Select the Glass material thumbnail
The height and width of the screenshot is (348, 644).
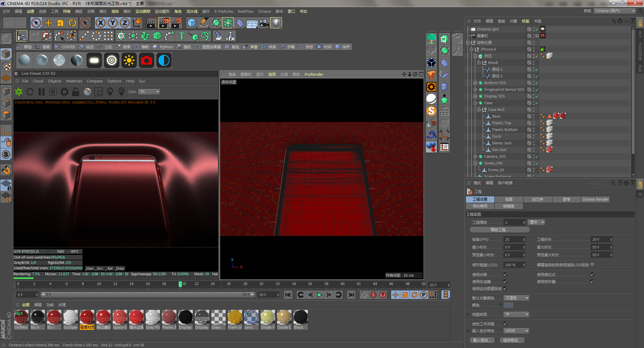click(x=218, y=320)
